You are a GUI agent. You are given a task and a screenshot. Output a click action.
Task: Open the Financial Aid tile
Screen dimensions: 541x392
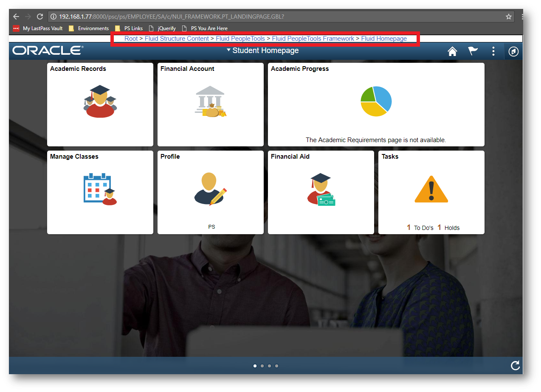[x=321, y=192]
